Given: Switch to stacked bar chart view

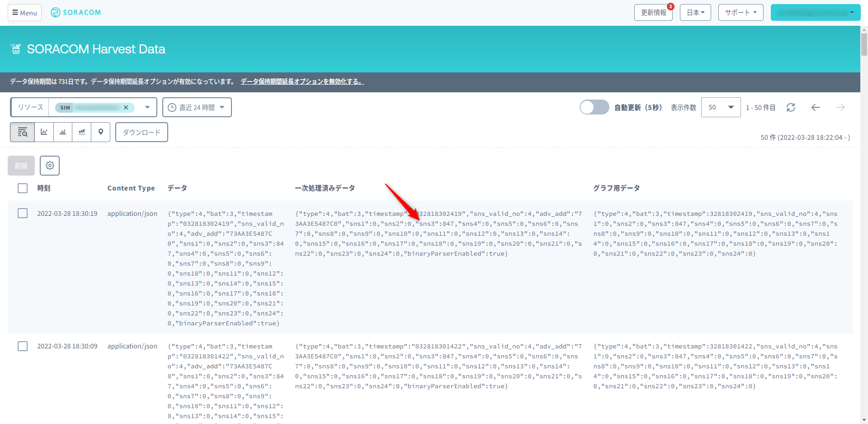Looking at the screenshot, I should [x=82, y=132].
